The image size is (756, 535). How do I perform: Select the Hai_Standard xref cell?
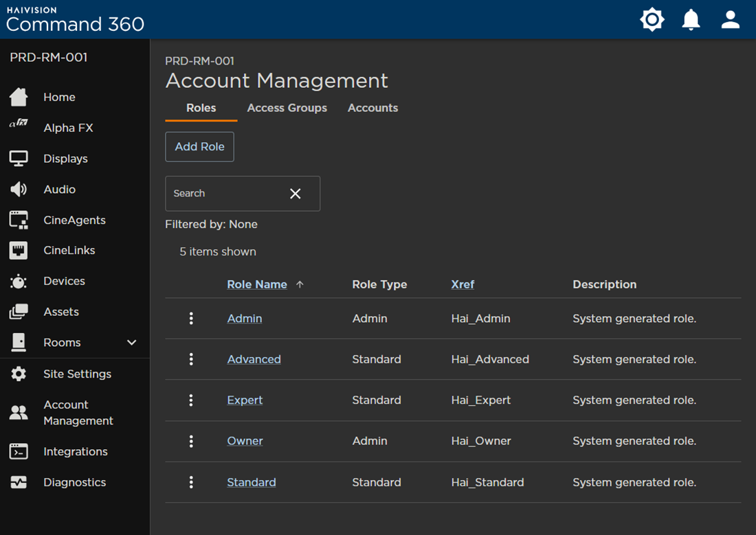487,483
